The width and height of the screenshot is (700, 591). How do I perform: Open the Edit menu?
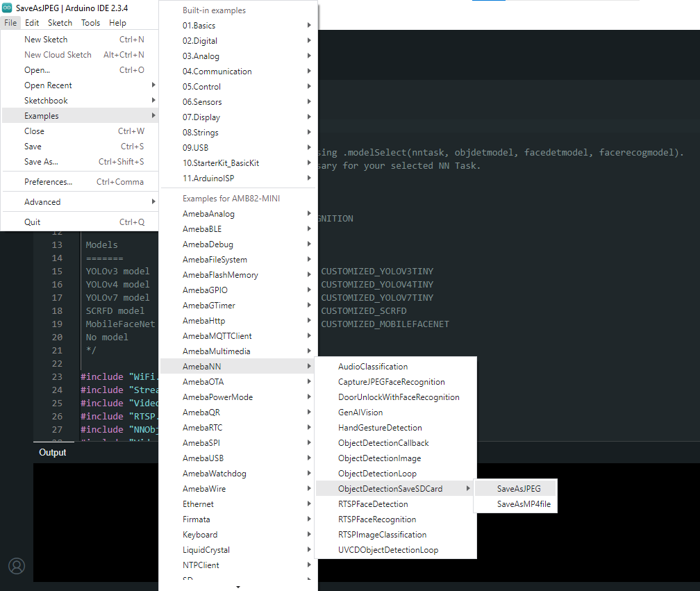tap(32, 23)
